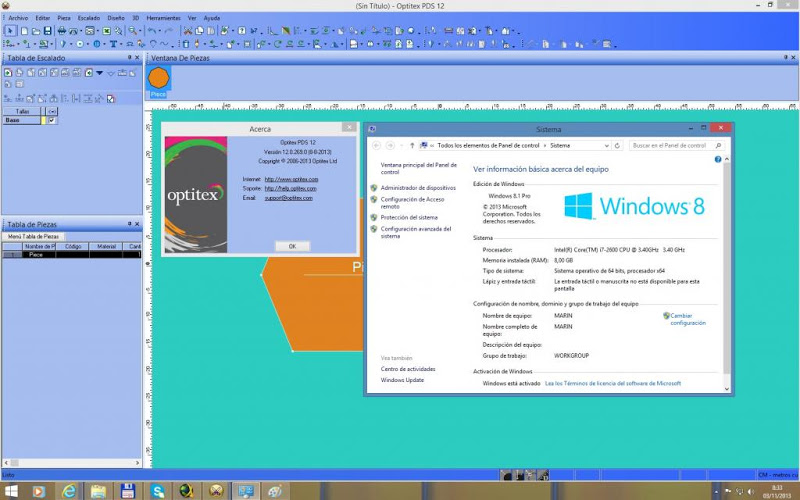This screenshot has width=800, height=500.
Task: Select the zoom magnifier tool
Action: click(132, 31)
